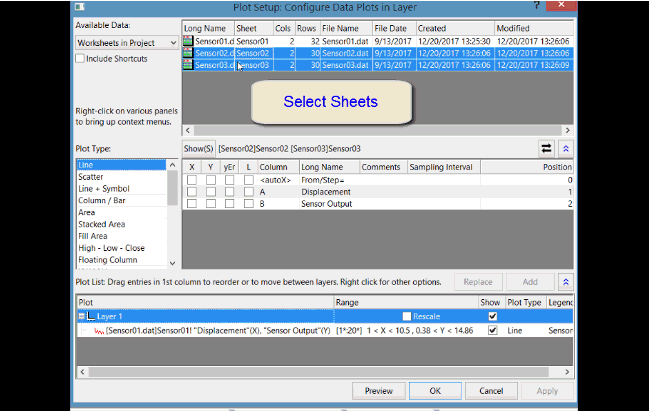652x418 pixels.
Task: Uncheck Show for Layer 1
Action: (x=493, y=317)
